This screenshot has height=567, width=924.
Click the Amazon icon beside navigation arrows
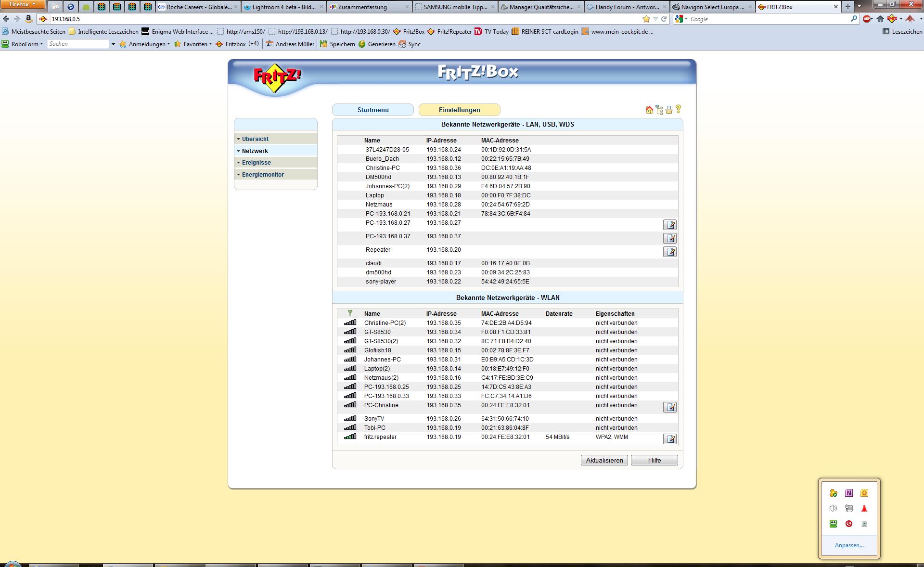pos(29,19)
